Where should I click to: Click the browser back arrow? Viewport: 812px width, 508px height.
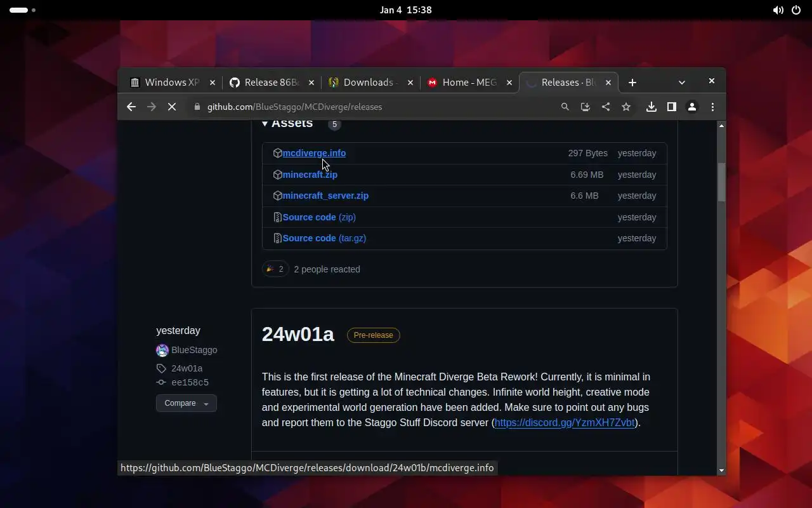(131, 107)
